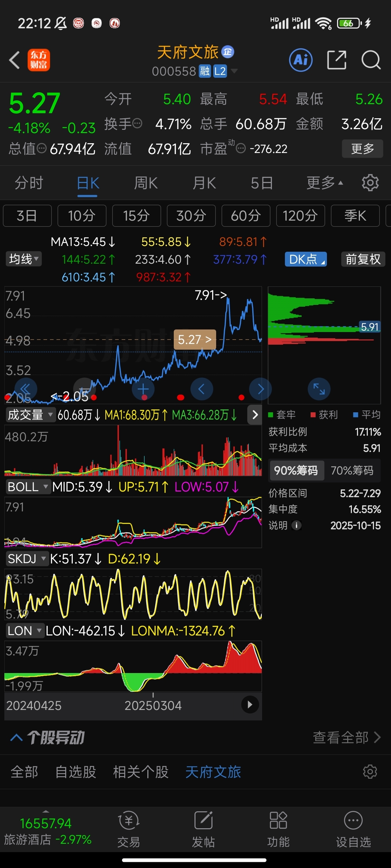Select 70%筹码 option

(352, 470)
